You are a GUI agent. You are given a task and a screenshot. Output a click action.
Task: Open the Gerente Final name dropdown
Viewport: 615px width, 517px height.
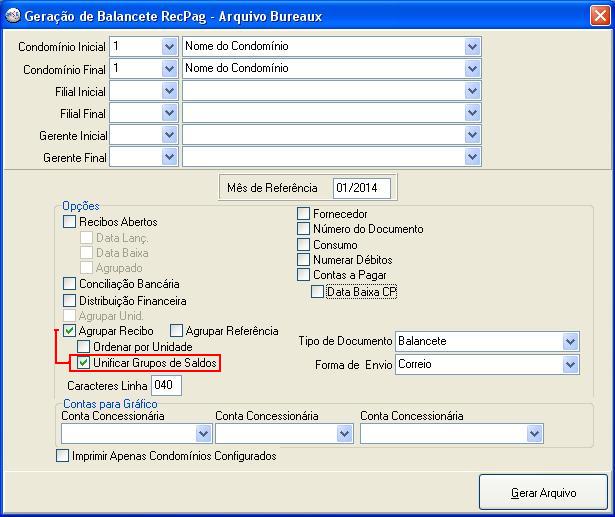(472, 157)
